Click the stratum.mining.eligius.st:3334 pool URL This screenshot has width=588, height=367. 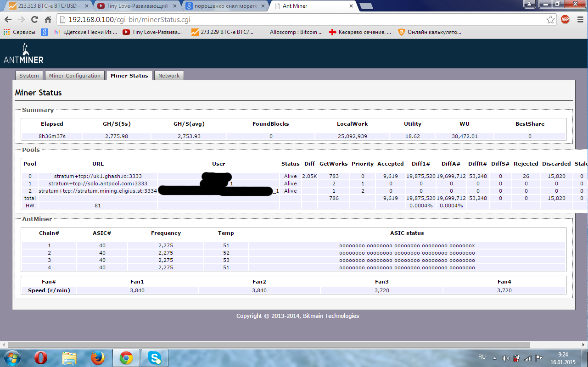(x=98, y=191)
